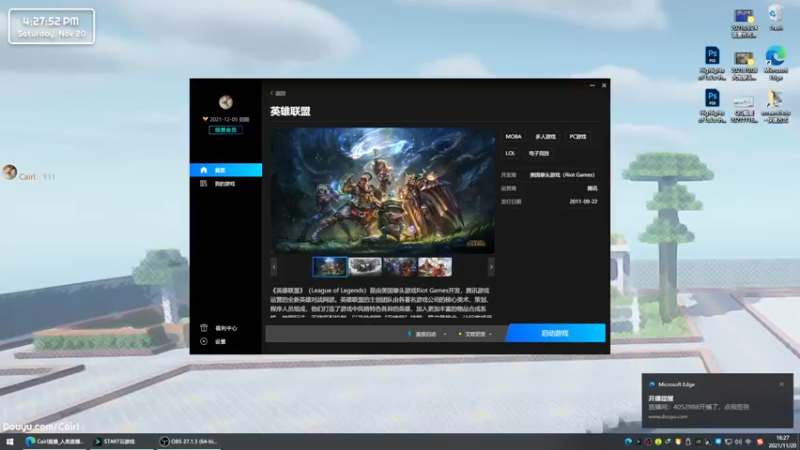800x450 pixels.
Task: Open the 福利中心 welfare center entry
Action: pyautogui.click(x=226, y=328)
